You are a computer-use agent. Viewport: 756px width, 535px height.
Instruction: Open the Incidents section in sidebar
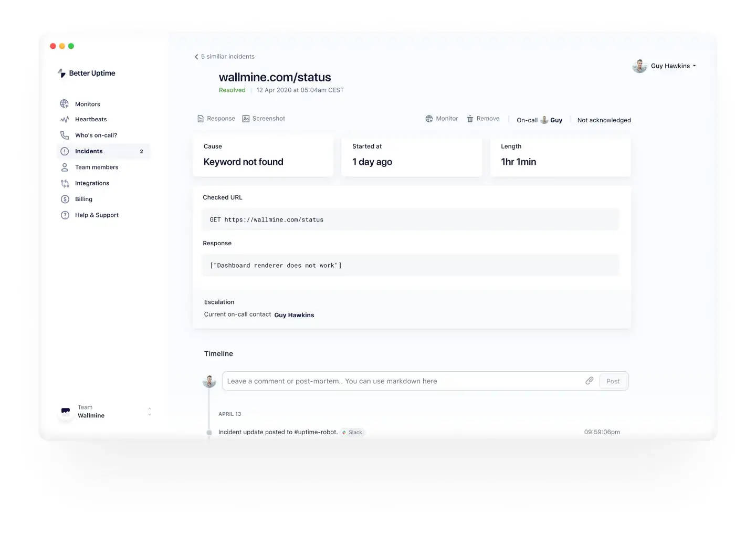pos(89,151)
